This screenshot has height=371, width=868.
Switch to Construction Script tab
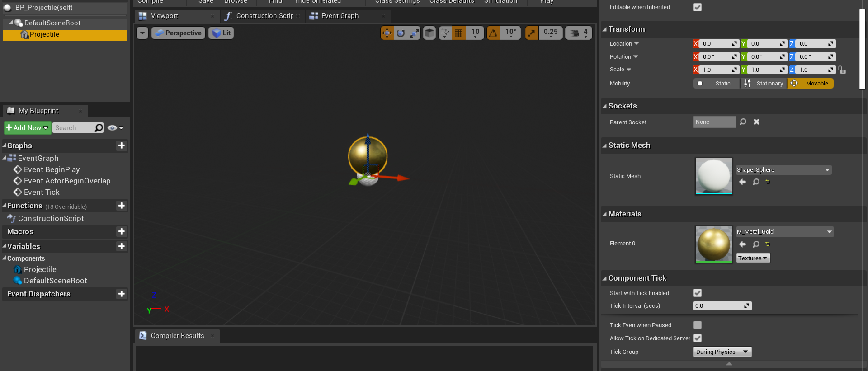263,16
